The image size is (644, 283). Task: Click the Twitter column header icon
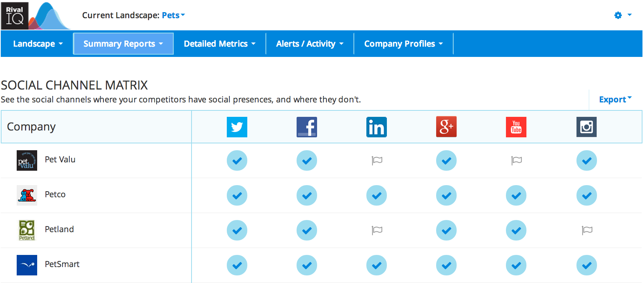[x=237, y=127]
